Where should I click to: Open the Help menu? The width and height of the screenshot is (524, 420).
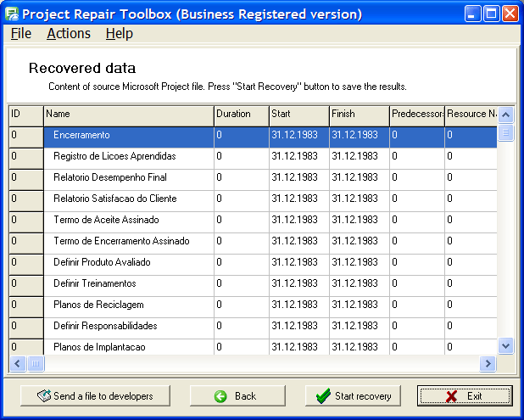click(120, 33)
